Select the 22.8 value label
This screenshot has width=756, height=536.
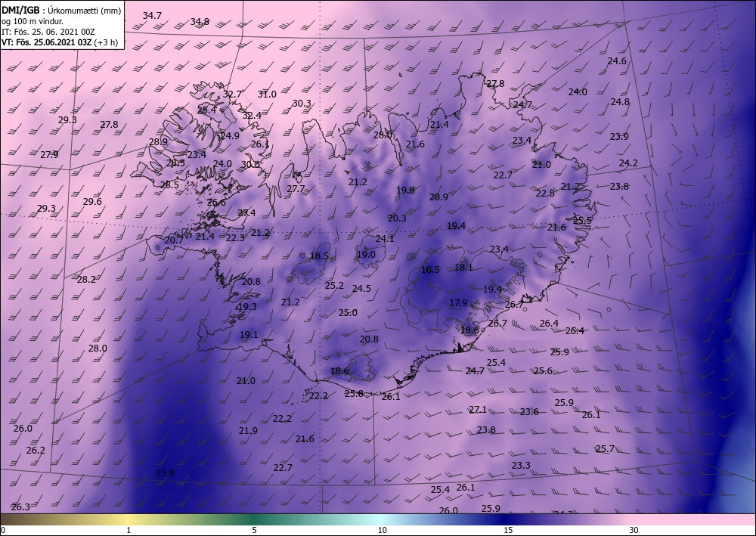pos(545,194)
